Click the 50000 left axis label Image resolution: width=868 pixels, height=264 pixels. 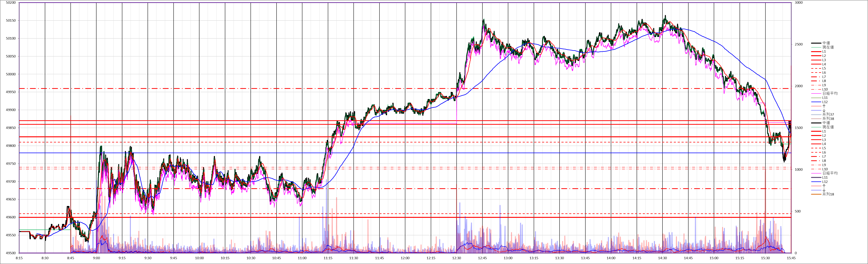click(x=11, y=74)
